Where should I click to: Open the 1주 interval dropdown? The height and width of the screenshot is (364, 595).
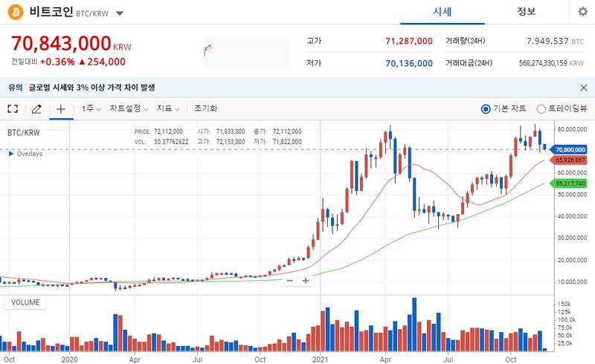91,108
